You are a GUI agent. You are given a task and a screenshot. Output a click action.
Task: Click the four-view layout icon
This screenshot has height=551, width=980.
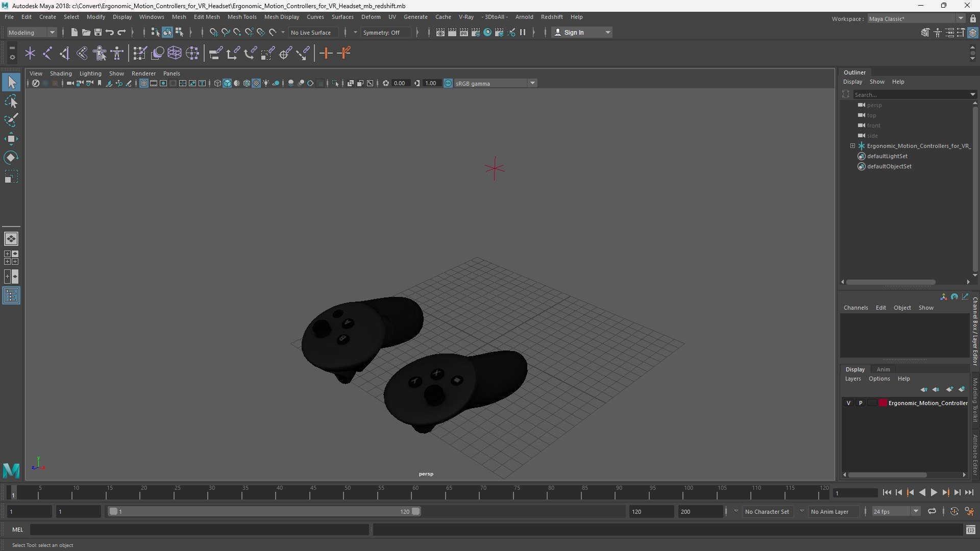tap(11, 258)
